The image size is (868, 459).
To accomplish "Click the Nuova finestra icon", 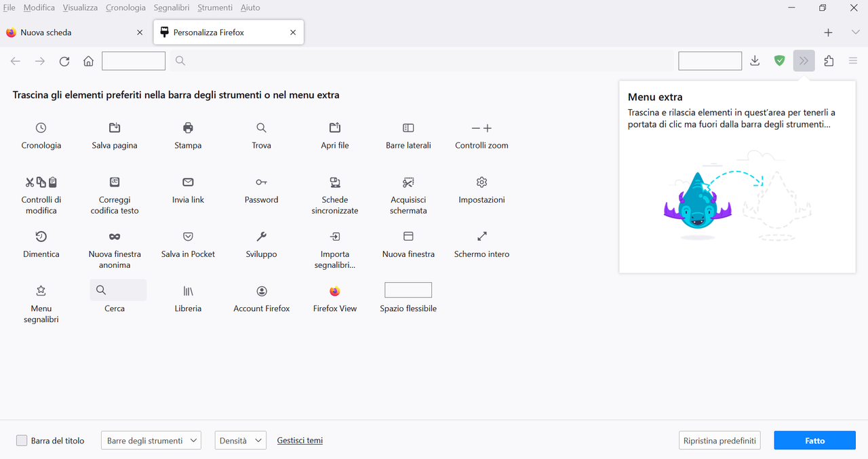I will tap(408, 236).
